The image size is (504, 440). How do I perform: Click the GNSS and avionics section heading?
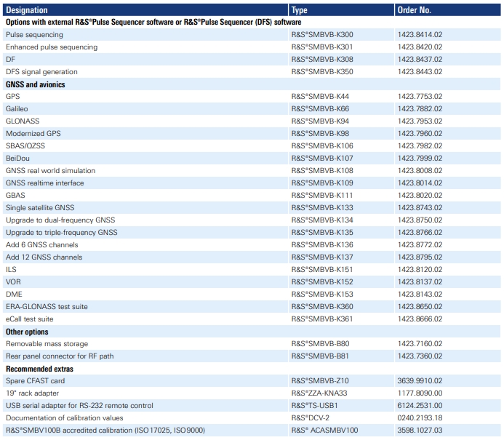[x=36, y=84]
